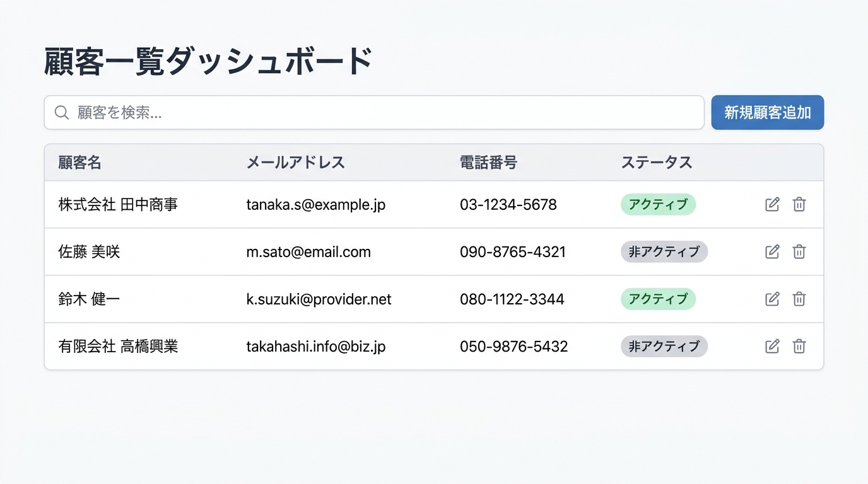868x484 pixels.
Task: Select the ステータス column header
Action: tap(657, 163)
